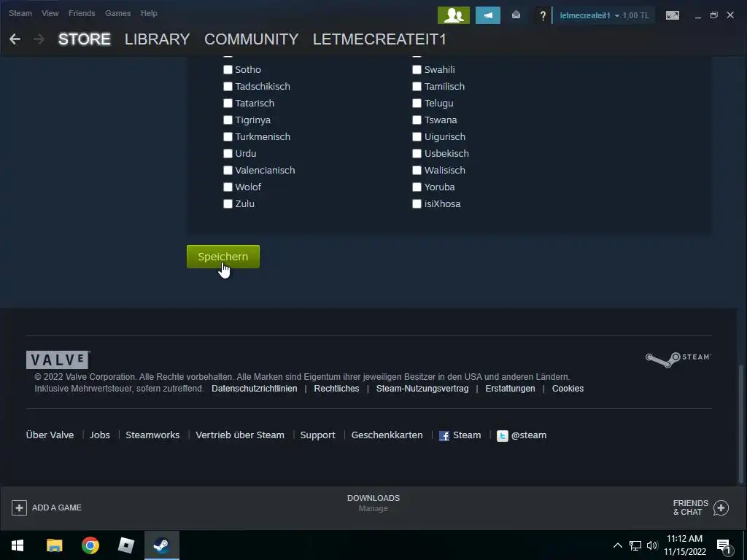747x560 pixels.
Task: Open the Erstattungen link
Action: (x=510, y=389)
